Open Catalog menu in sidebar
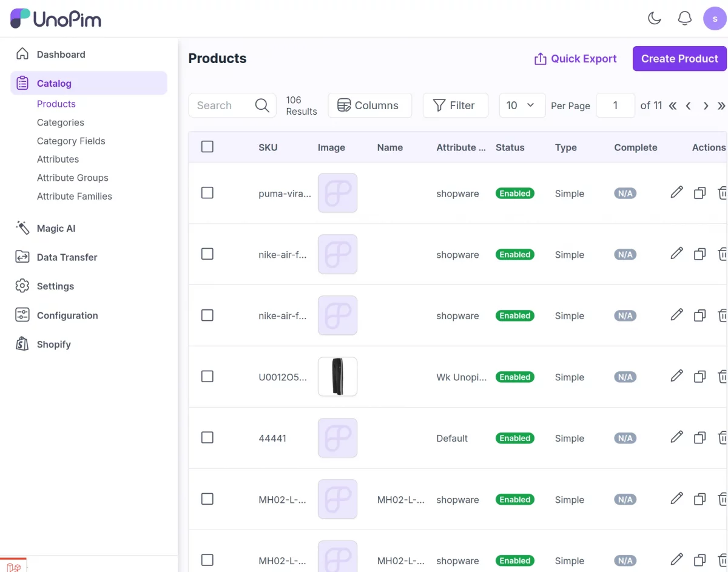This screenshot has width=728, height=572. tap(89, 83)
